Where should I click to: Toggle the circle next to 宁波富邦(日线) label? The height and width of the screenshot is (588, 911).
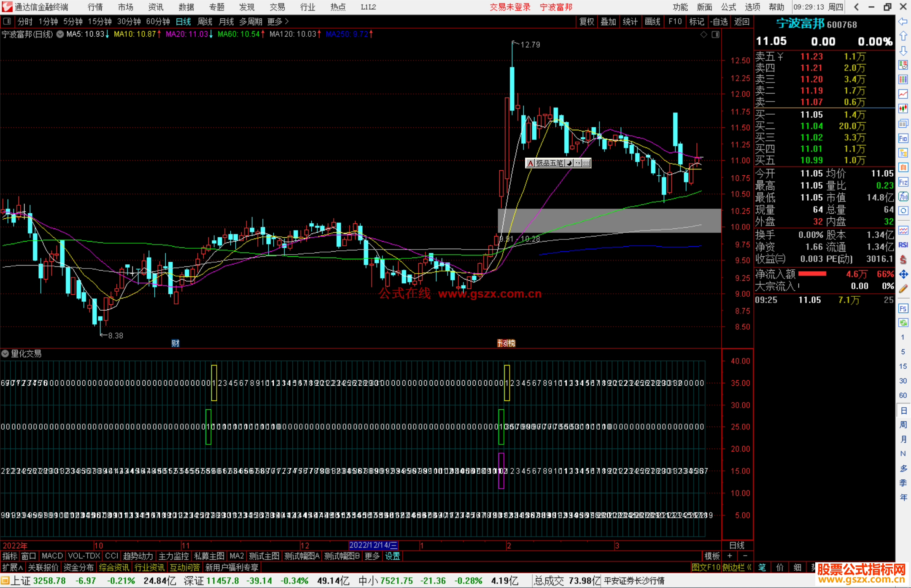tap(60, 34)
